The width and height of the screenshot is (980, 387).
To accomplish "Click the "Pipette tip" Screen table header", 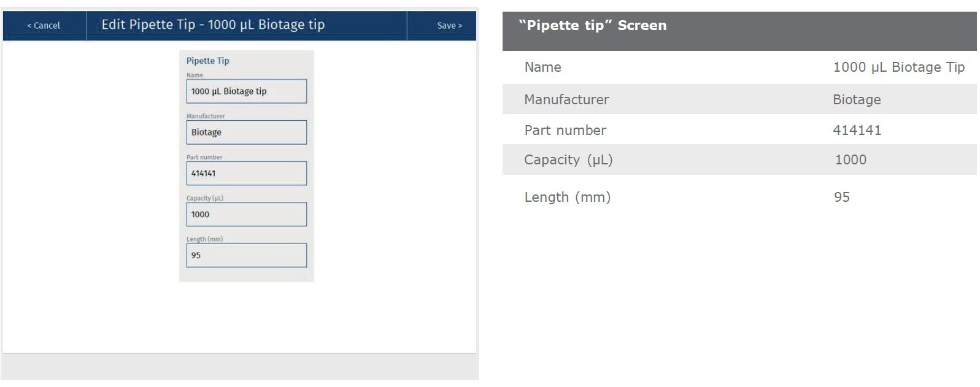I will click(x=592, y=26).
